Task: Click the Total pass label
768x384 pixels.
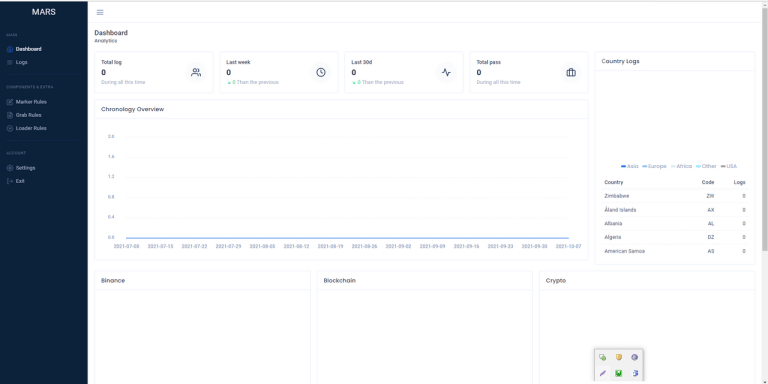Action: point(488,62)
